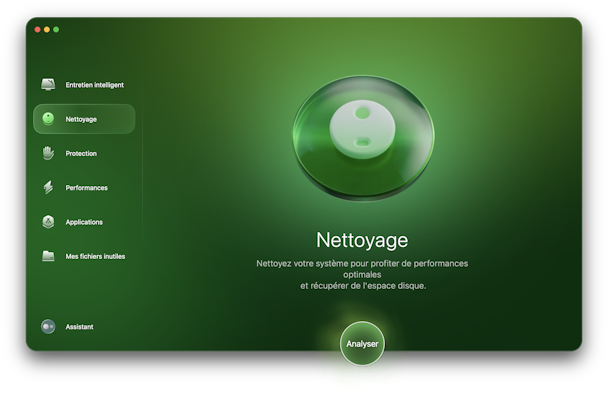Minimize the window with yellow button
The height and width of the screenshot is (403, 608).
pyautogui.click(x=47, y=29)
